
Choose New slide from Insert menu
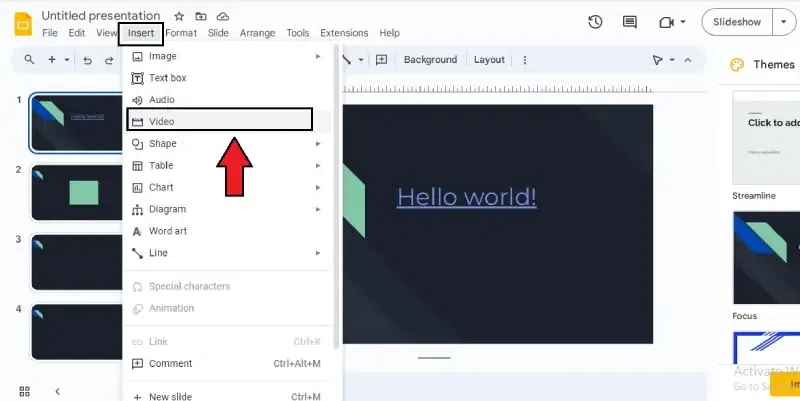pyautogui.click(x=228, y=396)
